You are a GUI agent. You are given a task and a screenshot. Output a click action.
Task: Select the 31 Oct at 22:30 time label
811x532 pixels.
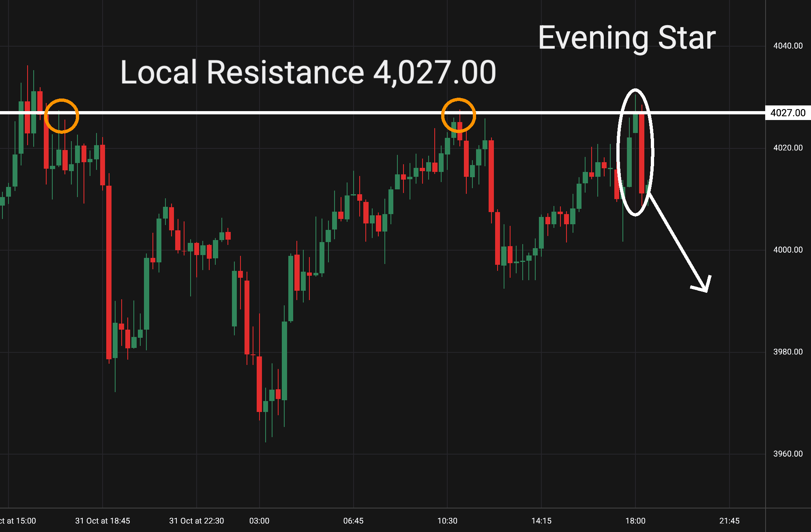(x=196, y=521)
